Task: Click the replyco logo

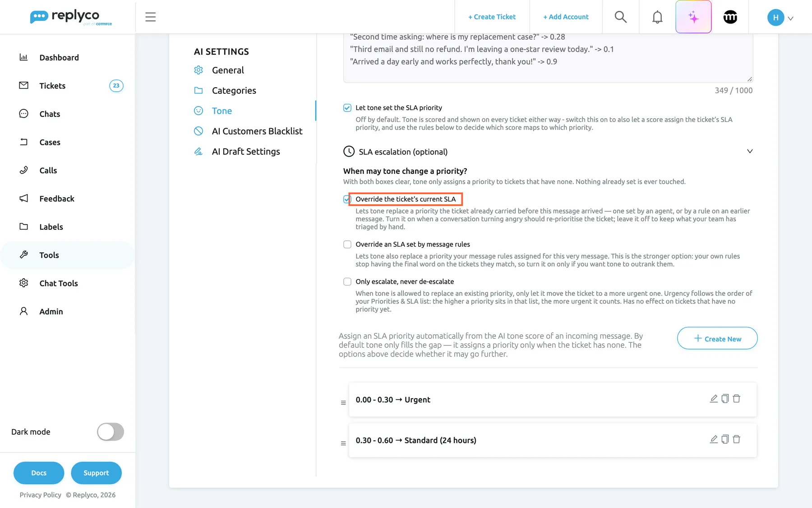Action: click(71, 17)
